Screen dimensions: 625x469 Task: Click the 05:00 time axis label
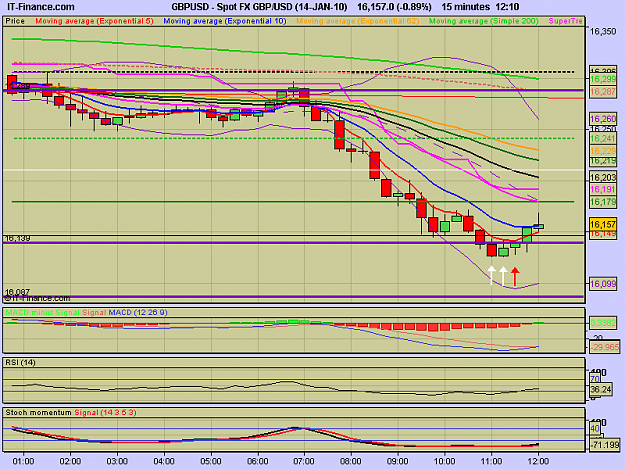(211, 461)
